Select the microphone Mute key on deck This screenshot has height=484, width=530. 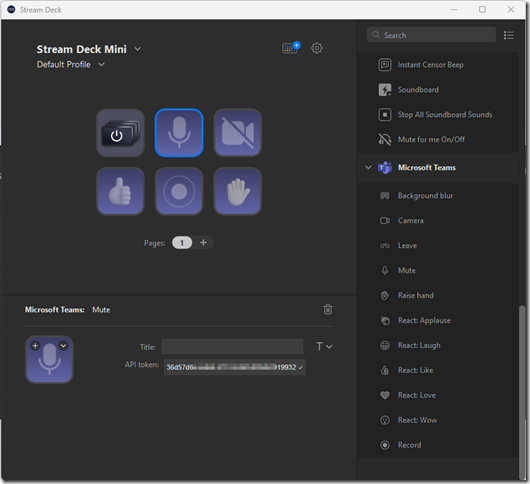pos(179,133)
